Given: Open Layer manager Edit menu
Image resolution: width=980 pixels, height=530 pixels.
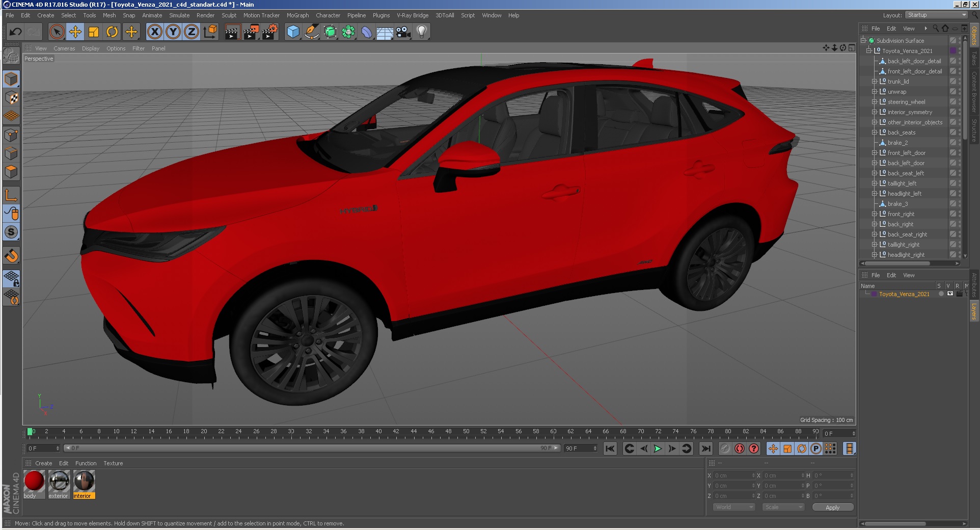Looking at the screenshot, I should [x=891, y=275].
